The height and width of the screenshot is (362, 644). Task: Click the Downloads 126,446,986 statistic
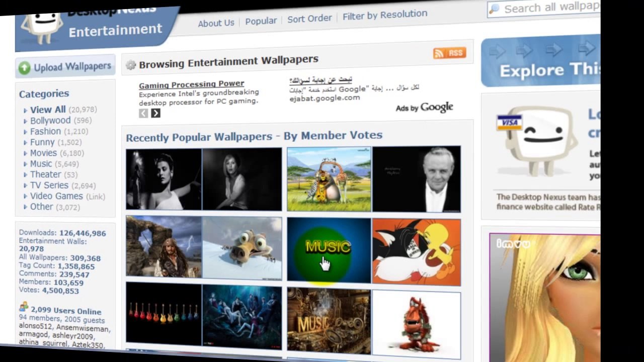coord(62,233)
